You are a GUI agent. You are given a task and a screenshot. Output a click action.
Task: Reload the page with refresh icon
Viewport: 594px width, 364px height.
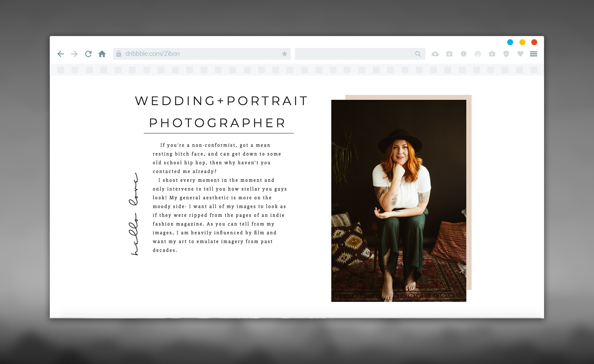click(88, 54)
